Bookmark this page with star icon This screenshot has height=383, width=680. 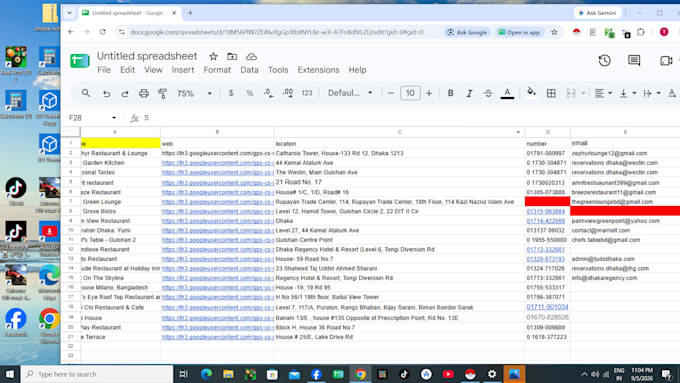pyautogui.click(x=554, y=32)
